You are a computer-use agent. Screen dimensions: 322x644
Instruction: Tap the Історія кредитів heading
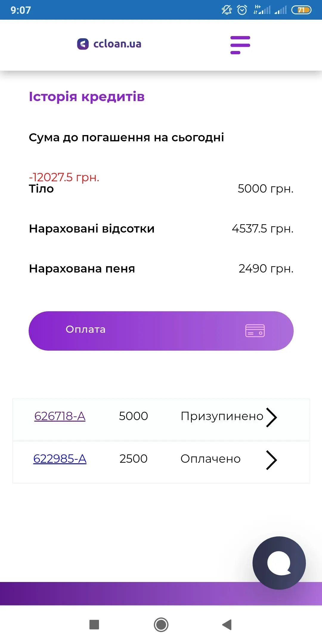pyautogui.click(x=87, y=97)
